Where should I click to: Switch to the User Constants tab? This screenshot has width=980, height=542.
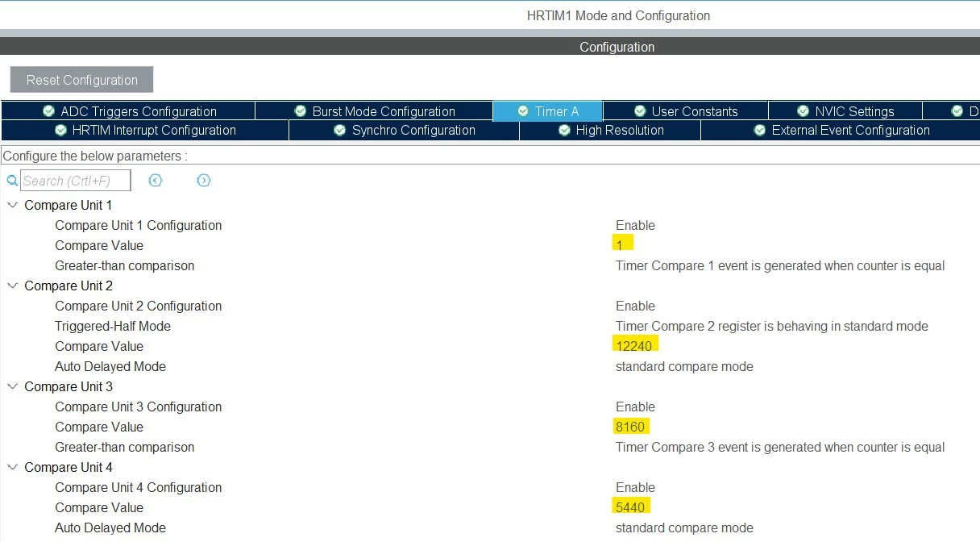coord(686,111)
